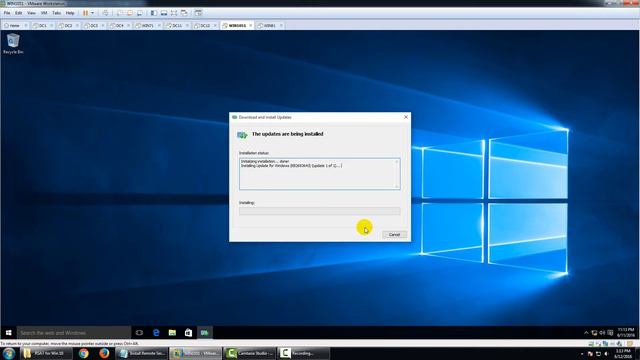Image resolution: width=640 pixels, height=360 pixels.
Task: Open the Recording... taskbar button
Action: tap(303, 353)
